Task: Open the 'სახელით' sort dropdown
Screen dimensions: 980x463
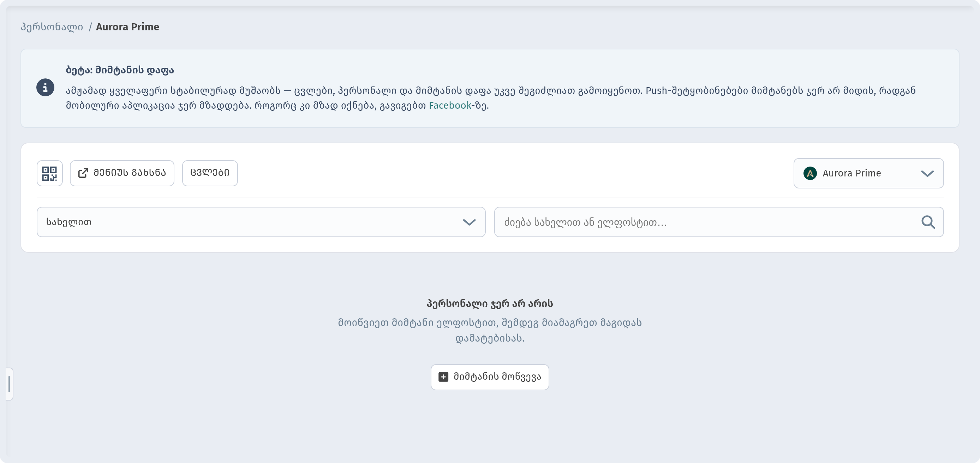Action: [261, 222]
